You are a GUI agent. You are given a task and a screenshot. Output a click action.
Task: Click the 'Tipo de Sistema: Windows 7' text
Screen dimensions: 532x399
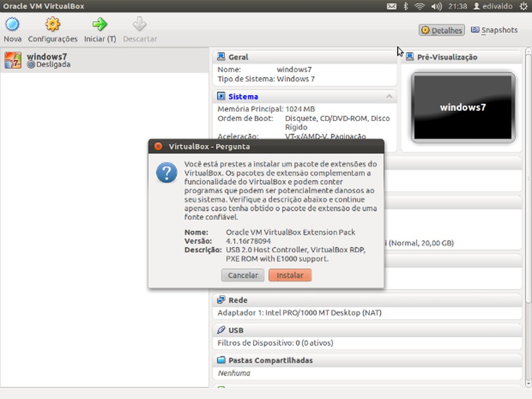(266, 79)
